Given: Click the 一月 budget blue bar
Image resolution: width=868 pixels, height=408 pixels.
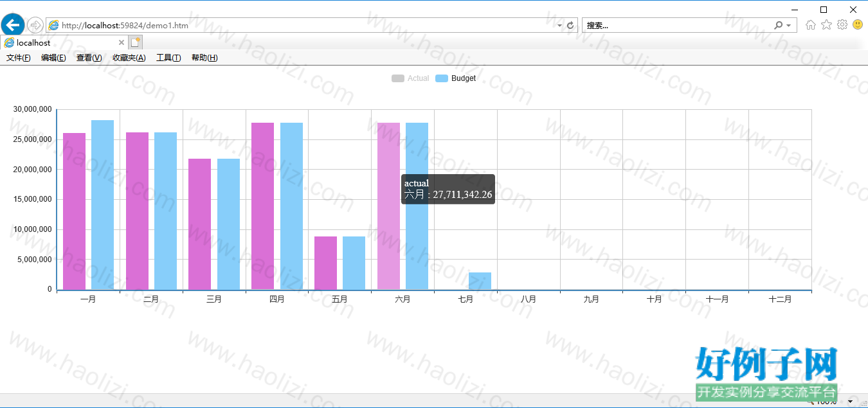Looking at the screenshot, I should click(x=102, y=205).
